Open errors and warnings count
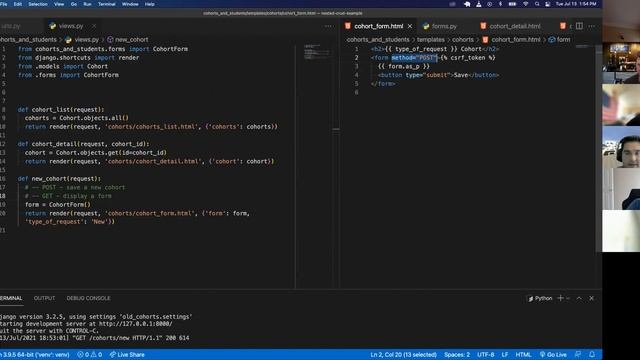 (x=89, y=355)
